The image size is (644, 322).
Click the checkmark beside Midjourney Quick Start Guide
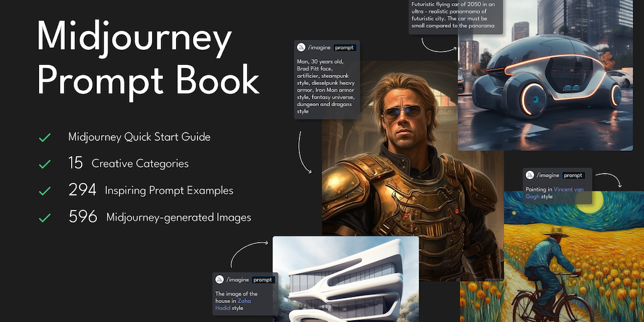tap(45, 137)
